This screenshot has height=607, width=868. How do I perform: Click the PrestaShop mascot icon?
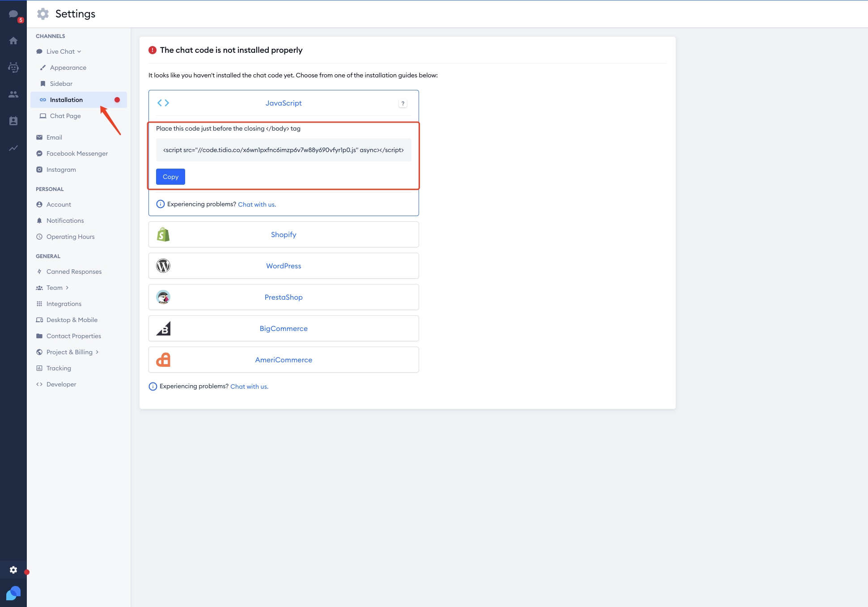163,297
